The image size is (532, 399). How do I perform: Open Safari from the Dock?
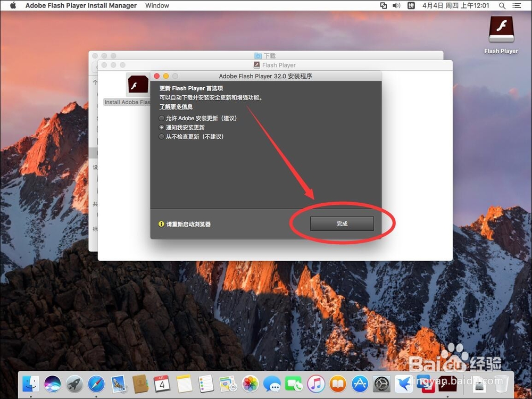pos(96,384)
